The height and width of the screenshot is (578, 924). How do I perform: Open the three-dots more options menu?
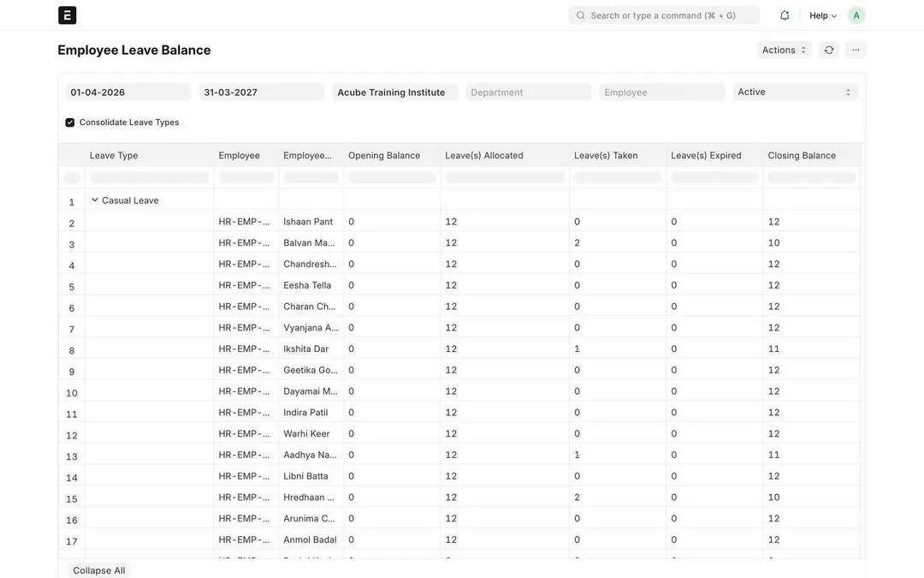click(856, 51)
